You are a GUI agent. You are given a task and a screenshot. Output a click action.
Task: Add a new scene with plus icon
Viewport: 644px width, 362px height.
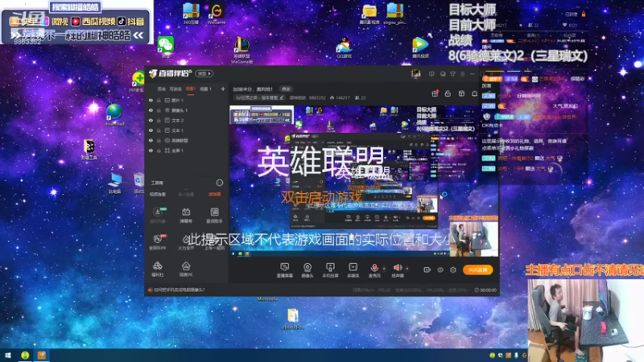pyautogui.click(x=223, y=88)
